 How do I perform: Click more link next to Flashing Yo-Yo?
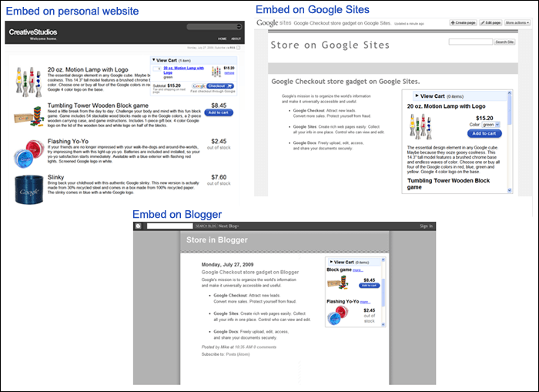coord(365,302)
